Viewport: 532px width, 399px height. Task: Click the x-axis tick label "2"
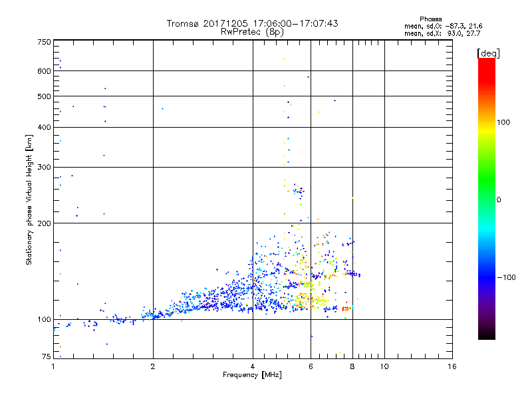point(153,366)
